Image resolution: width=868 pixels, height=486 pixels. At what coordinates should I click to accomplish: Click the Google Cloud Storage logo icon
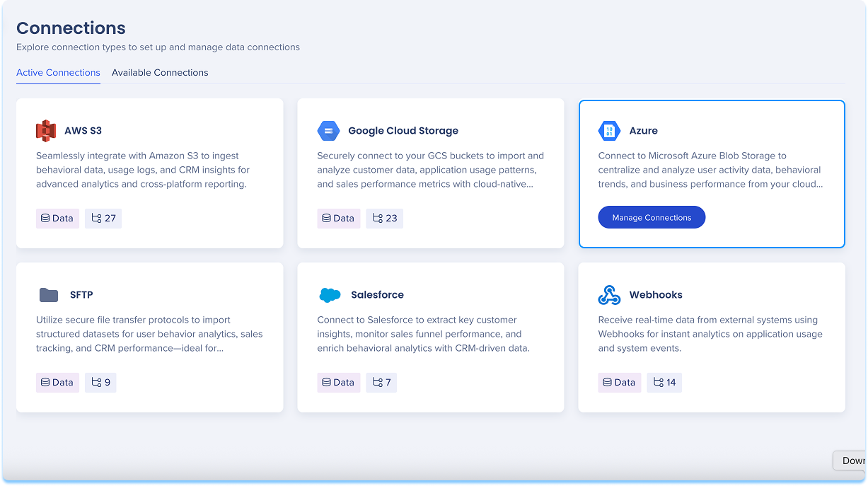point(329,131)
